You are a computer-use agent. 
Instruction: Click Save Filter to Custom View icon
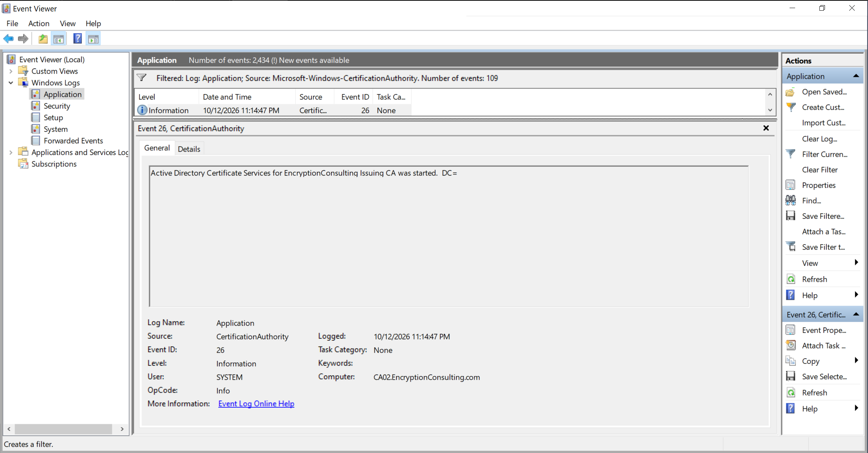[790, 247]
